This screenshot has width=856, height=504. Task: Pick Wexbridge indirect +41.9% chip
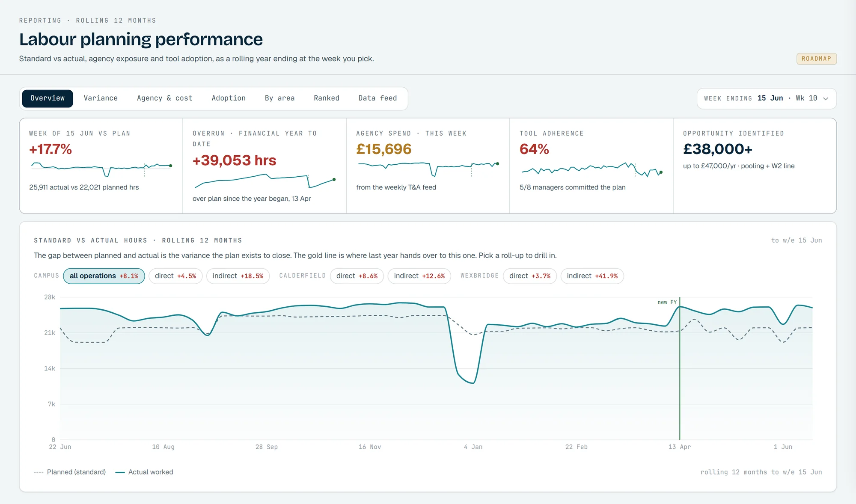[x=592, y=276]
